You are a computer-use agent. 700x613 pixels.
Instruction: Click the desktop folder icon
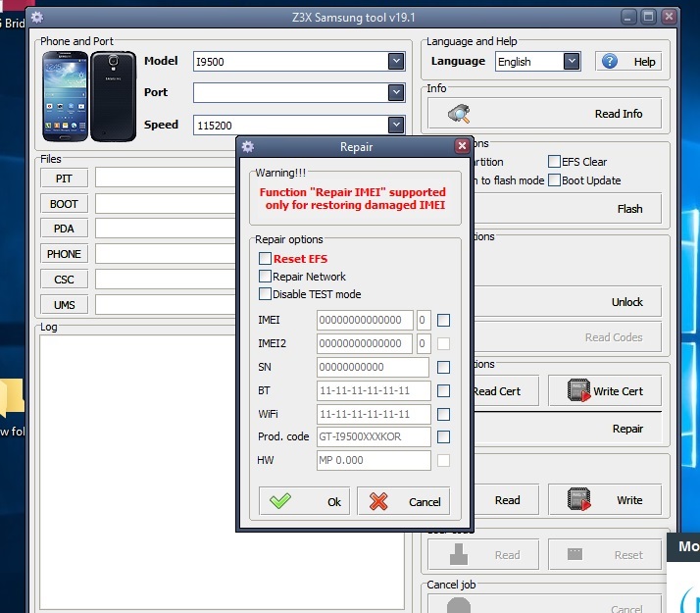tap(12, 397)
